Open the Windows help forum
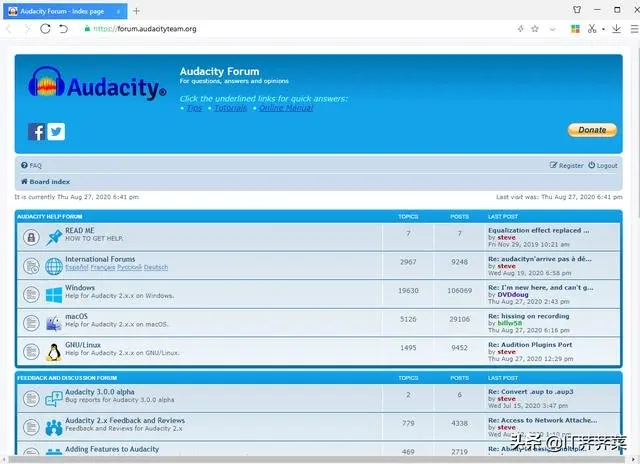 click(x=80, y=288)
